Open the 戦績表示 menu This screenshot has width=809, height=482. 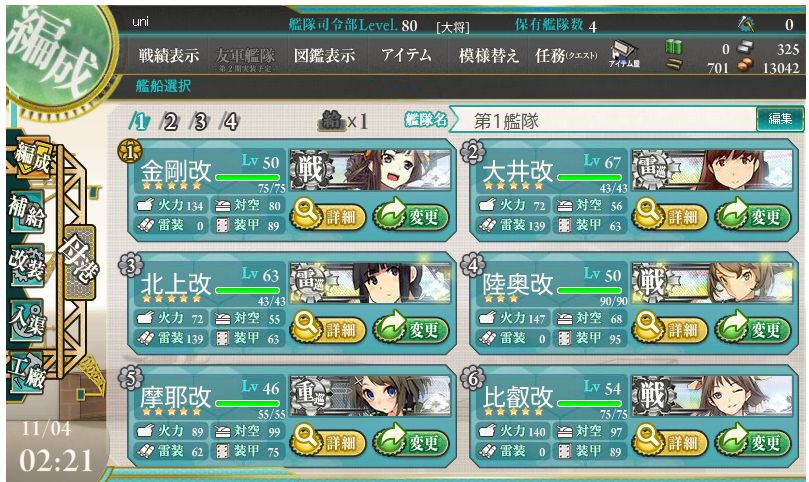(x=168, y=55)
